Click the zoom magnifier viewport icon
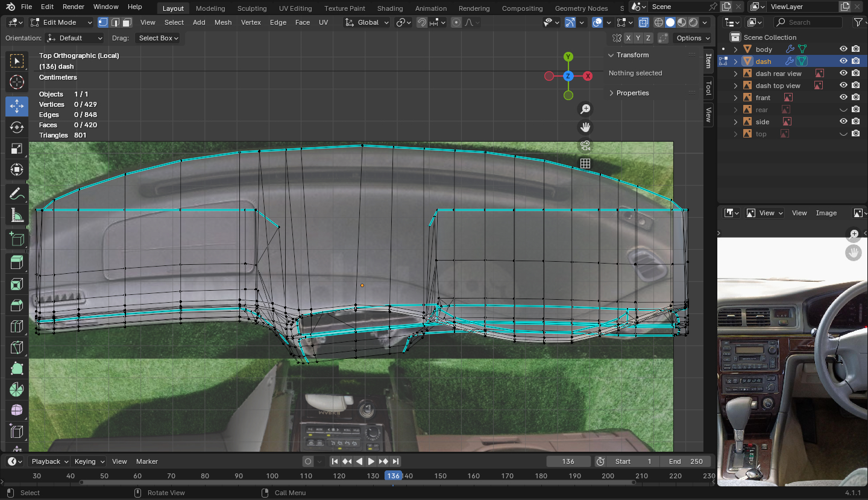 585,109
